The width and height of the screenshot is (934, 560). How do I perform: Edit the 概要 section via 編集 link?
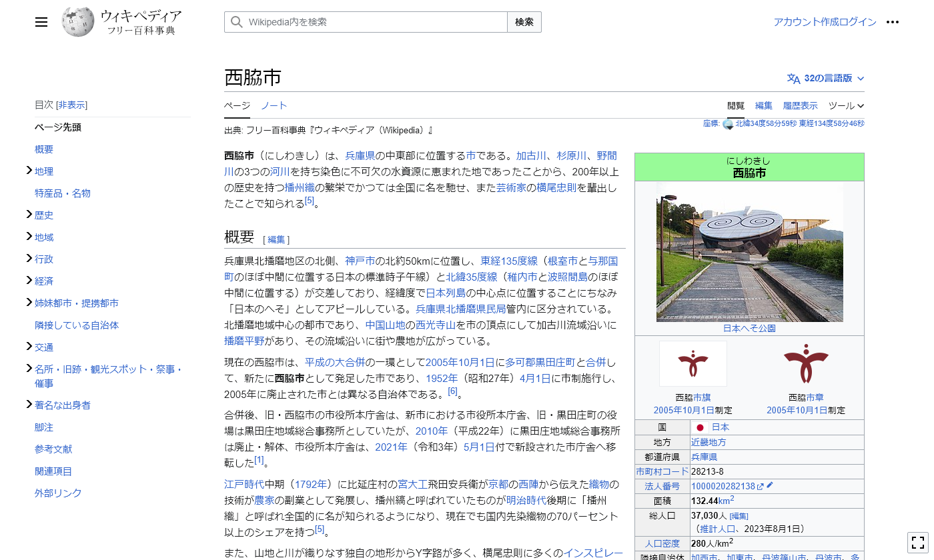(x=276, y=239)
